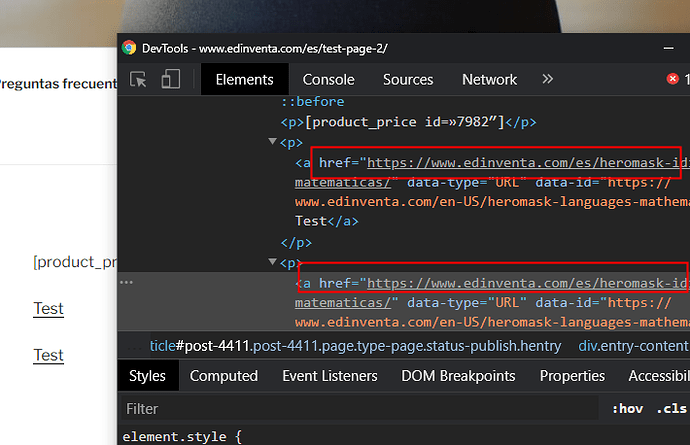
Task: Click the element.style rule block
Action: point(182,437)
